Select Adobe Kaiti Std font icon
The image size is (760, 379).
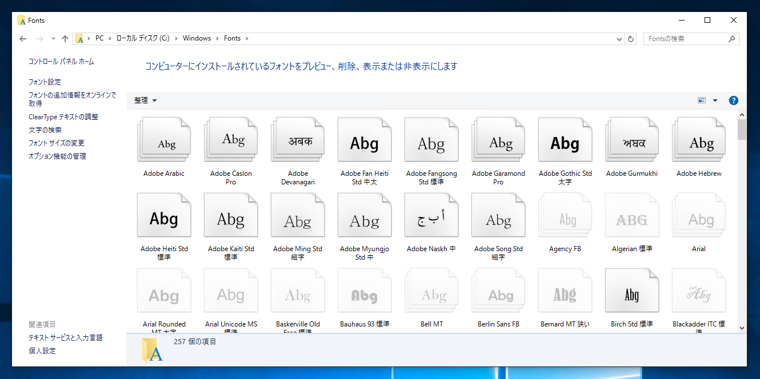(x=231, y=216)
